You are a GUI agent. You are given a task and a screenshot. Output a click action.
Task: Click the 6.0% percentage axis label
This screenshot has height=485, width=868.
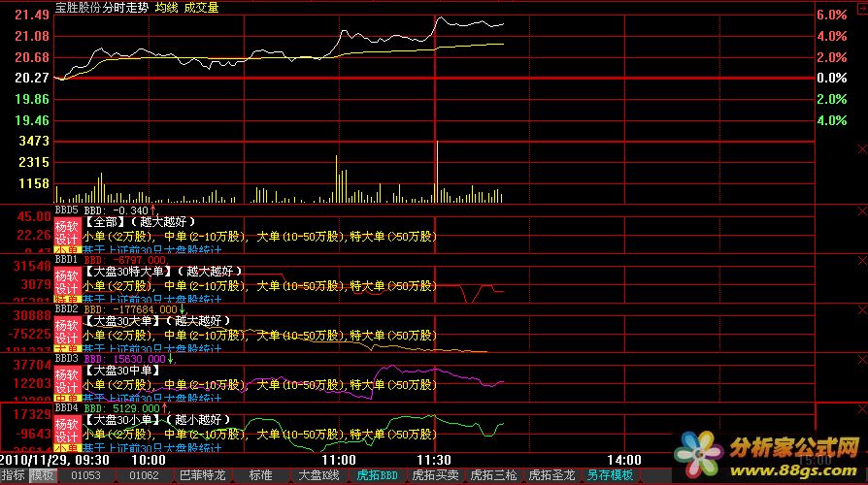[832, 15]
